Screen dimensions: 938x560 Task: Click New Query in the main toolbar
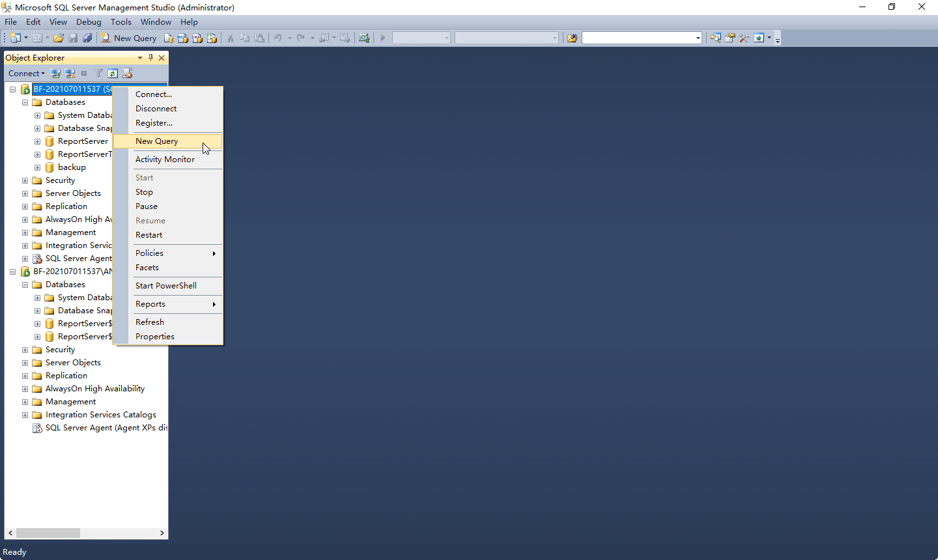pos(129,38)
